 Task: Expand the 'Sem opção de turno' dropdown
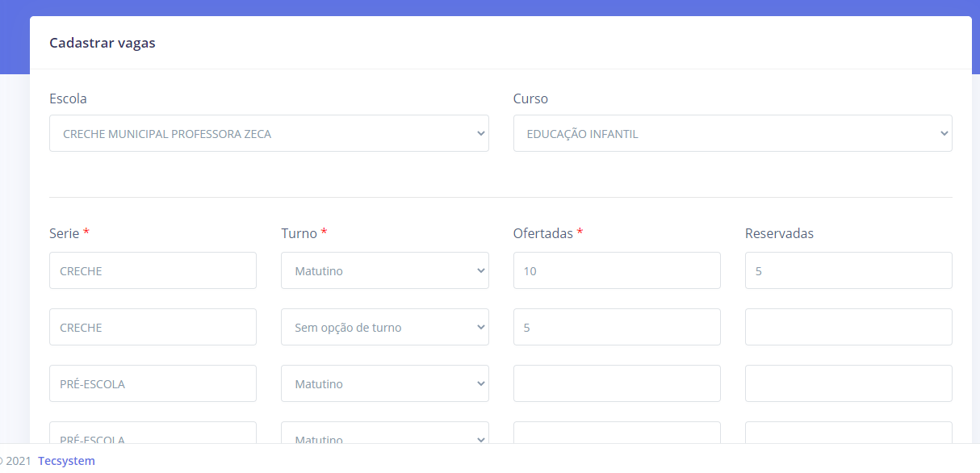pyautogui.click(x=384, y=327)
